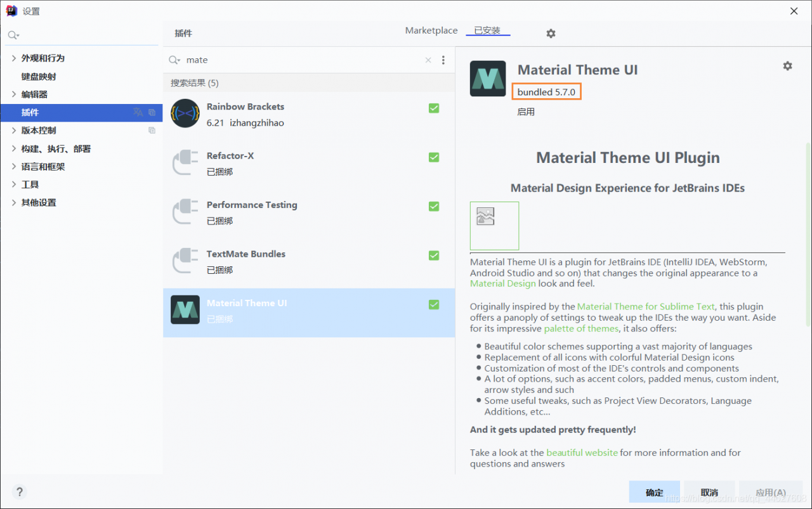Image resolution: width=812 pixels, height=509 pixels.
Task: Disable the Rainbow Brackets checkbox
Action: (434, 108)
